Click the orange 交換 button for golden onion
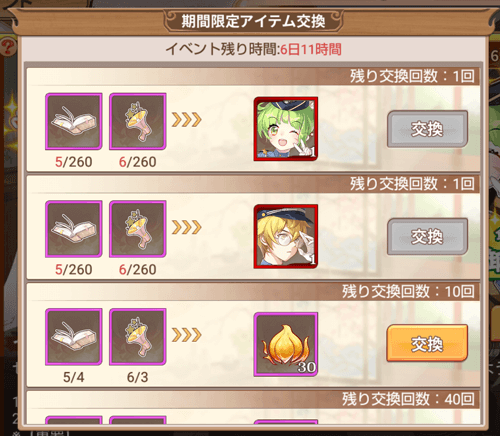500x436 pixels. coord(427,344)
